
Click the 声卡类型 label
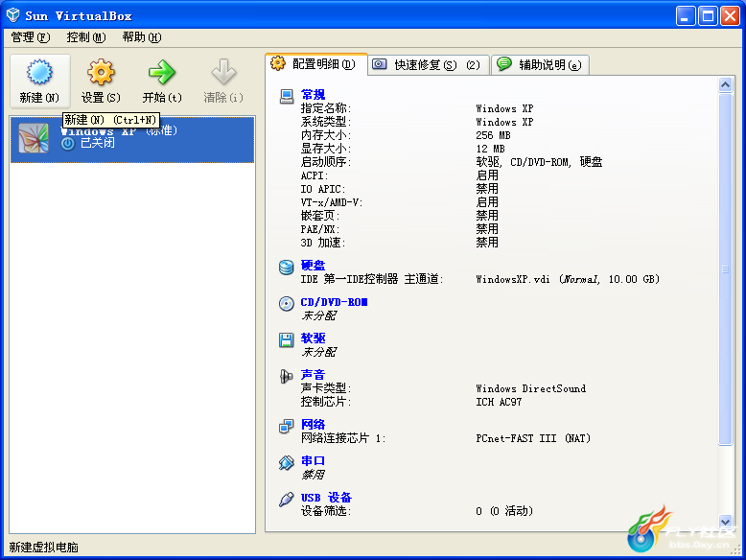pyautogui.click(x=326, y=388)
